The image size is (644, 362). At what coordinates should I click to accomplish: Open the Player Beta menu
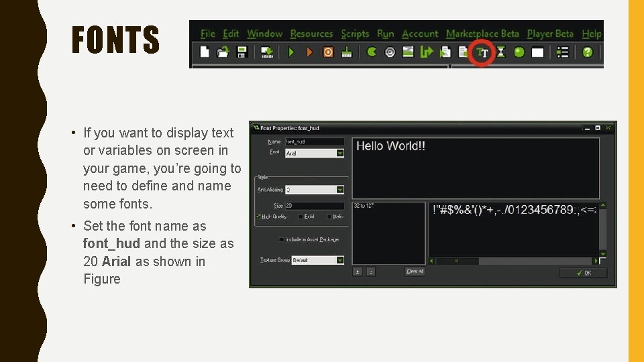tap(550, 34)
